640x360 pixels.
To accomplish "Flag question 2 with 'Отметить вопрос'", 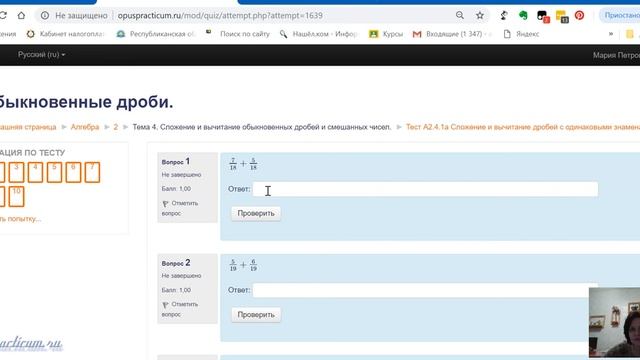I will [x=180, y=309].
